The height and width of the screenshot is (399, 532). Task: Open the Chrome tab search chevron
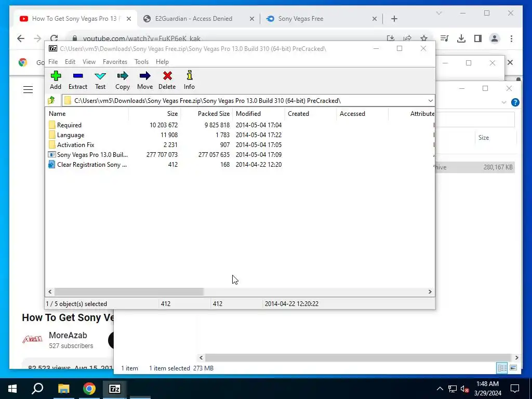pos(439,13)
